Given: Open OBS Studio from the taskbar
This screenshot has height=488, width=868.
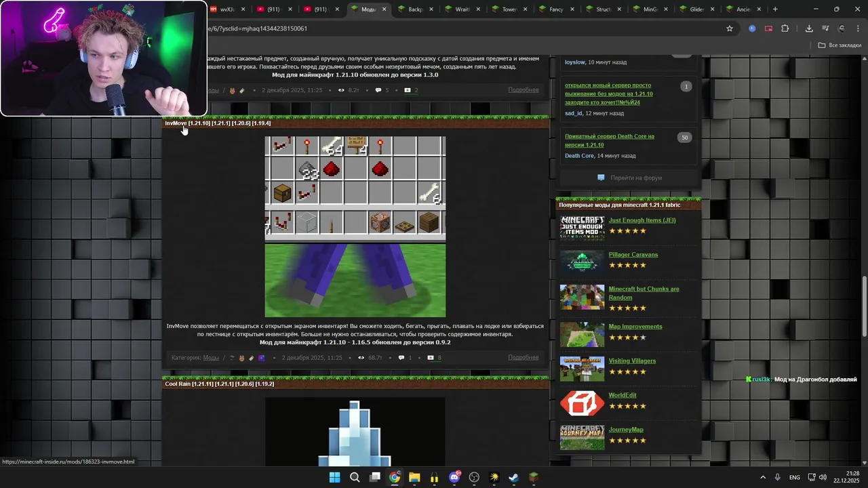Looking at the screenshot, I should (474, 477).
